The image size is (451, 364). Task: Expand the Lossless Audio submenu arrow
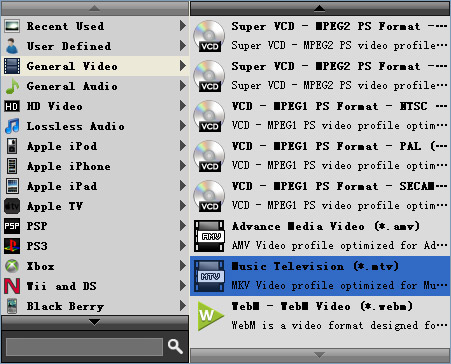tap(182, 126)
